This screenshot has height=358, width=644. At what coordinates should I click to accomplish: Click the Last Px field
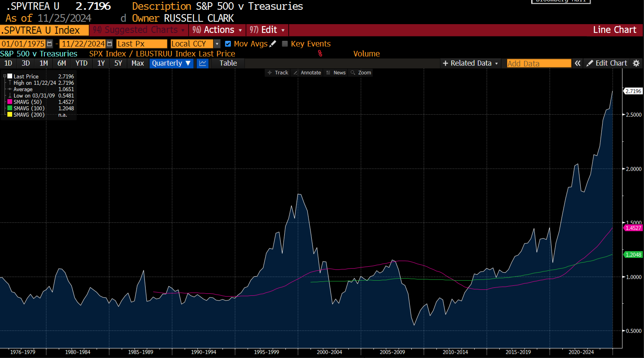(141, 44)
